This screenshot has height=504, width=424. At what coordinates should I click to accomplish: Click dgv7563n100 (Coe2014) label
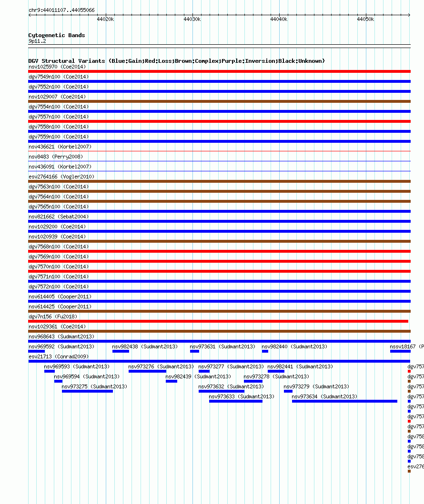pyautogui.click(x=59, y=187)
